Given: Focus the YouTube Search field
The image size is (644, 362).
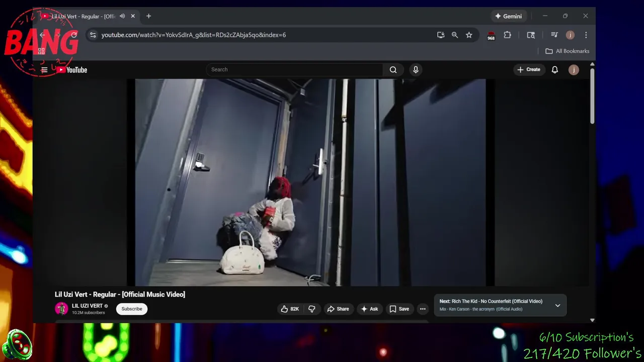Looking at the screenshot, I should point(294,69).
